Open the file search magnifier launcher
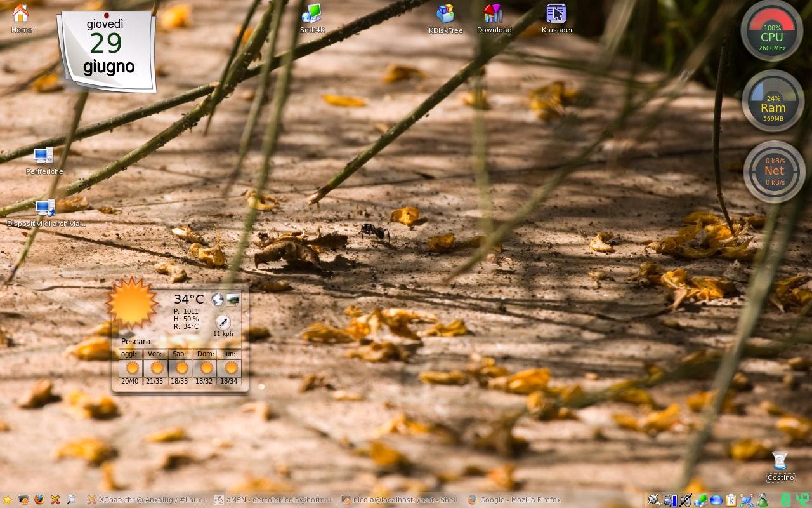The height and width of the screenshot is (508, 812). [x=71, y=500]
